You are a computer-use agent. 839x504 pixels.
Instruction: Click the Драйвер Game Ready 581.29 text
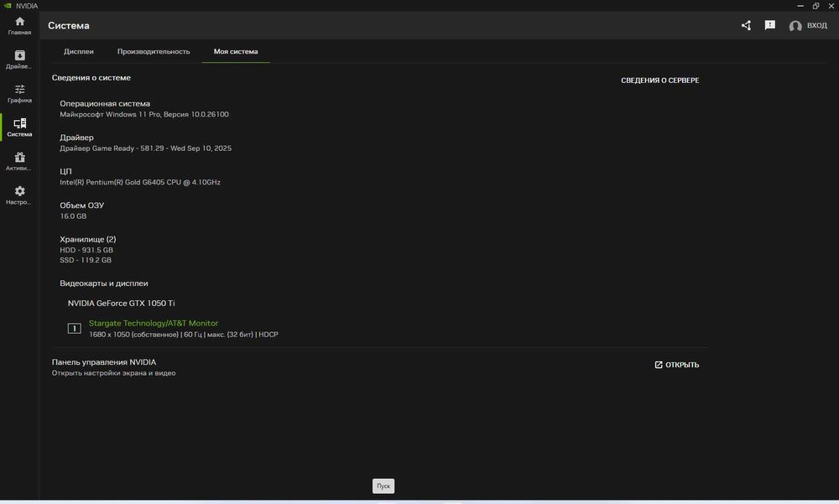(x=145, y=148)
